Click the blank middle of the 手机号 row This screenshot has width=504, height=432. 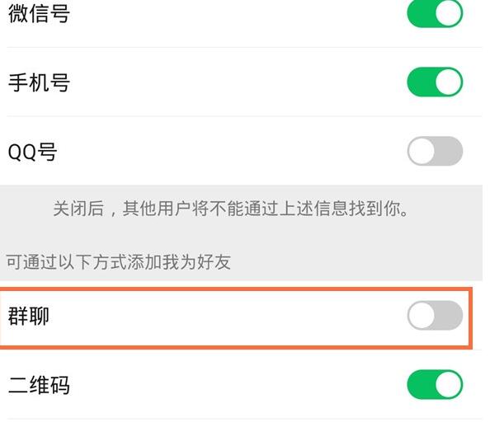[223, 82]
